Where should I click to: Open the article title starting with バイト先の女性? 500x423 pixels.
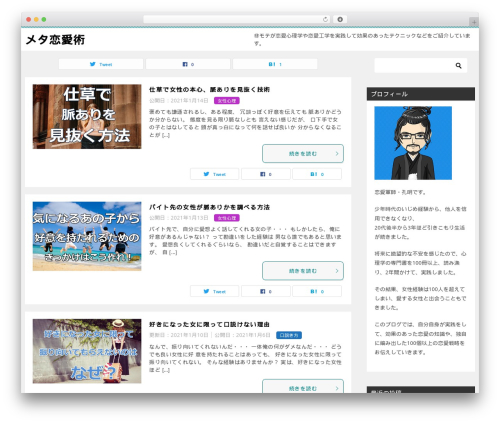[x=209, y=207]
